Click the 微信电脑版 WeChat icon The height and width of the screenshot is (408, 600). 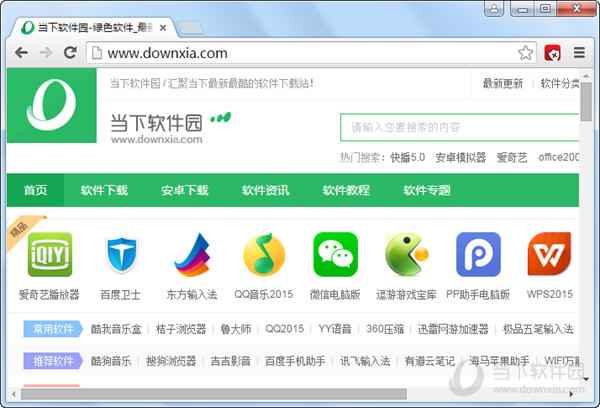(x=336, y=254)
